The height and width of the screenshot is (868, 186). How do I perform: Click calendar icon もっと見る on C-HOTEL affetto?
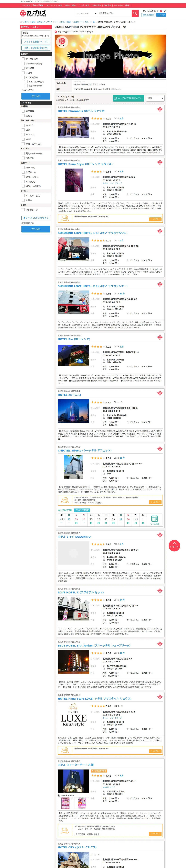[155, 520]
